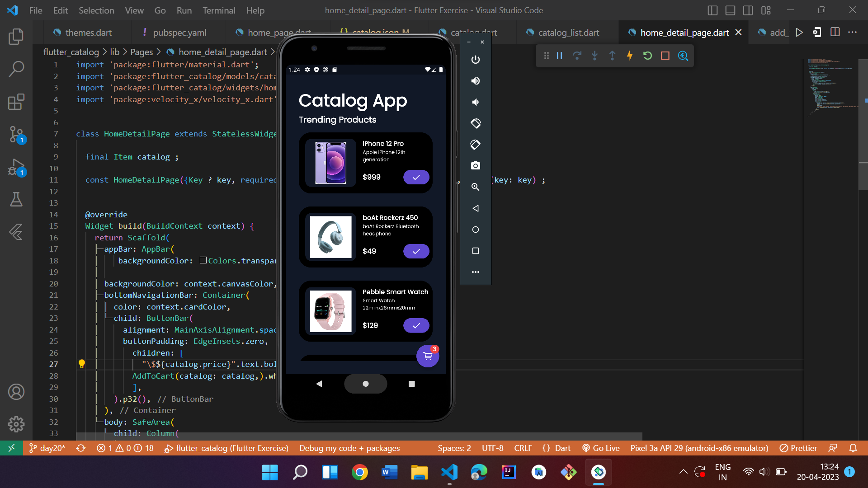Open the Search view in activity bar
The width and height of the screenshot is (868, 488).
[16, 69]
